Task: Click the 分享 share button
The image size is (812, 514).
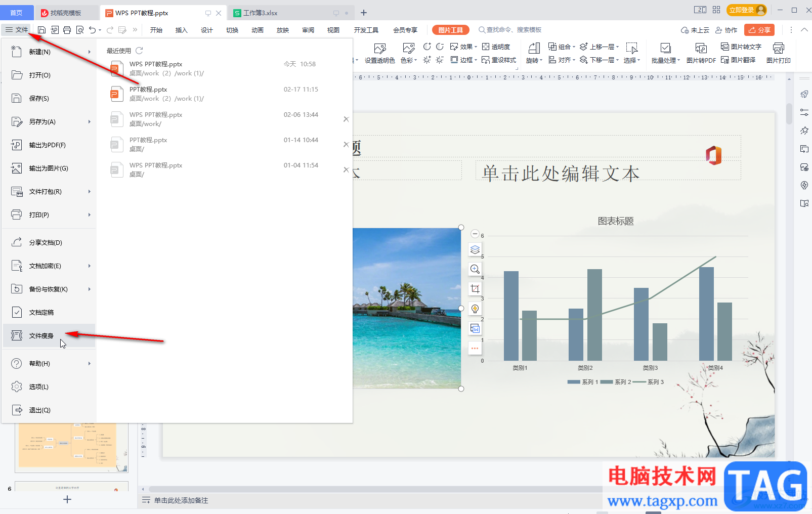Action: pyautogui.click(x=759, y=30)
